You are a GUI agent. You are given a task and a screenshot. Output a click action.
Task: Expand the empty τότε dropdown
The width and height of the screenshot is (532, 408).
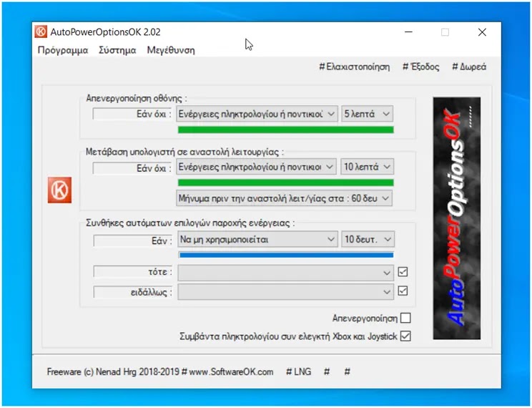(x=286, y=273)
